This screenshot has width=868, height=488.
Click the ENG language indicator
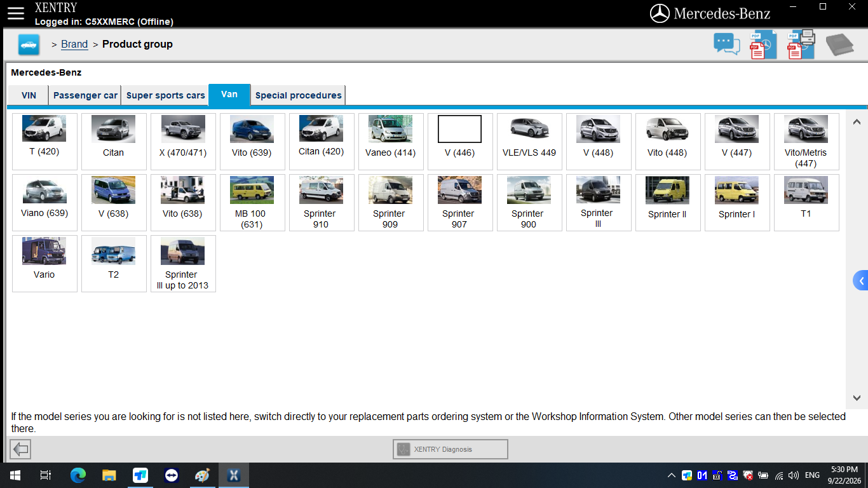812,475
